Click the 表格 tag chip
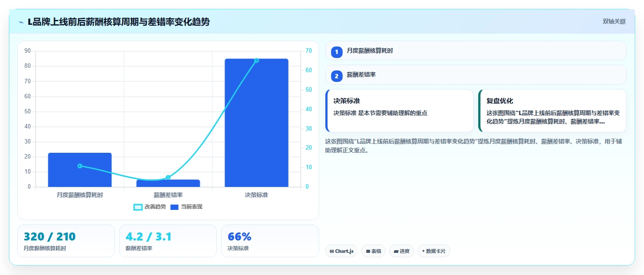Image resolution: width=644 pixels, height=275 pixels. tap(374, 251)
